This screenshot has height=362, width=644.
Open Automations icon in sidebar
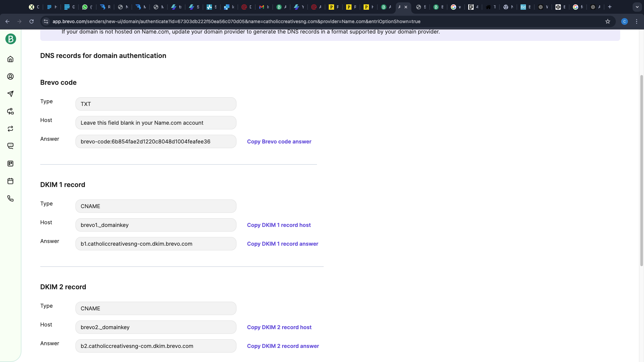[10, 111]
